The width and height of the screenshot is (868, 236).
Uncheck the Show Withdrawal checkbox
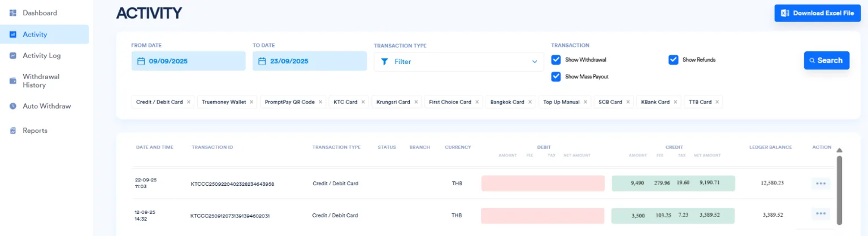click(x=556, y=60)
